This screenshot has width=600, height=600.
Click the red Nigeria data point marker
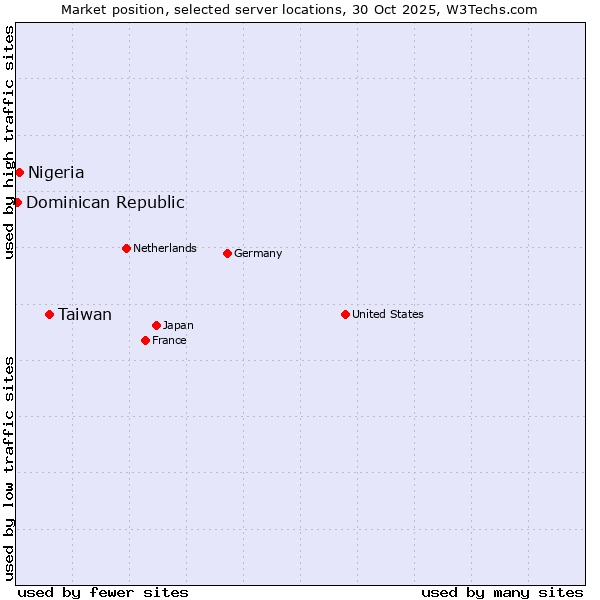coord(19,172)
